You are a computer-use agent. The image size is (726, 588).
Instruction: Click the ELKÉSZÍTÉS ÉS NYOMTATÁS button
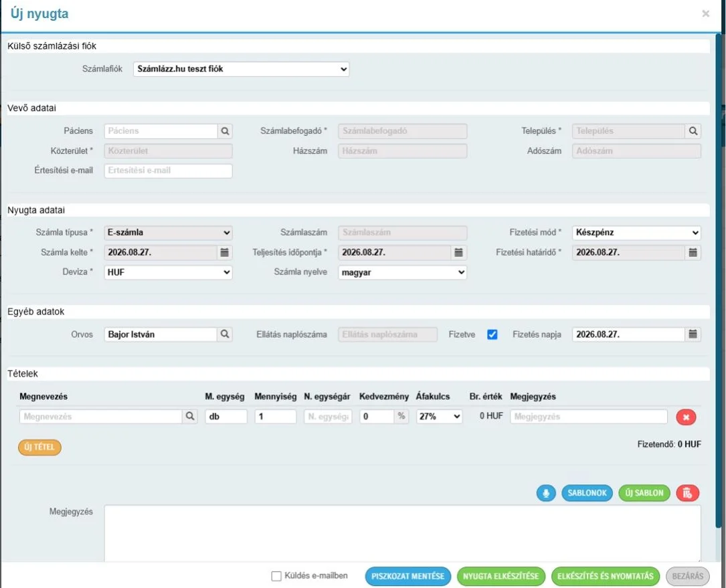click(x=605, y=577)
